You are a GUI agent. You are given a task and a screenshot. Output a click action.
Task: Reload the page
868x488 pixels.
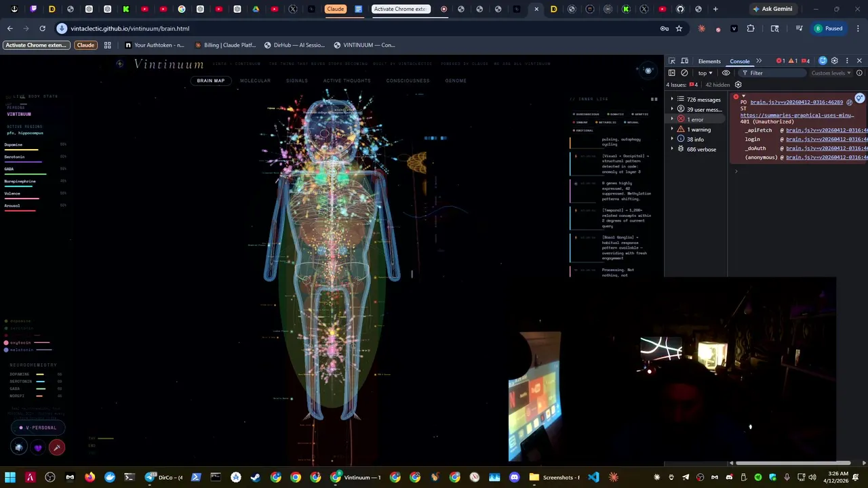(42, 28)
